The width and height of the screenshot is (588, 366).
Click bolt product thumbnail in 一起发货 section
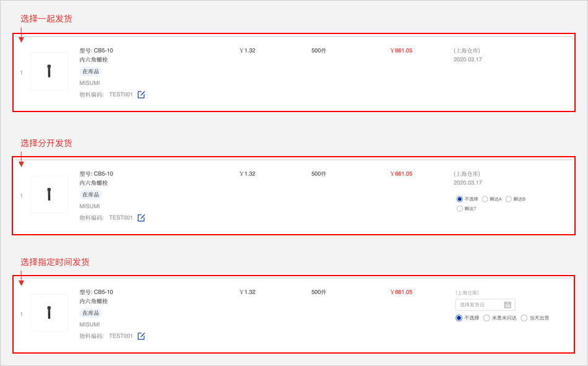point(49,71)
